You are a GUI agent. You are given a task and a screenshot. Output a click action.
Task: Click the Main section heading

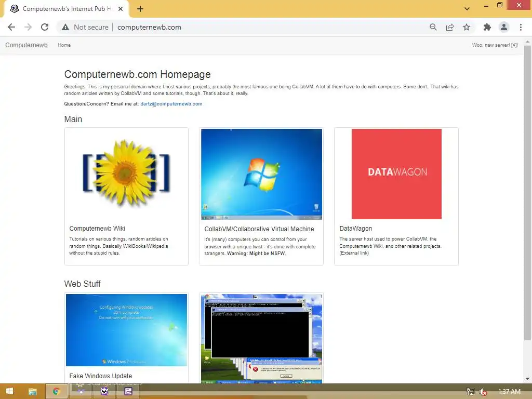click(73, 119)
